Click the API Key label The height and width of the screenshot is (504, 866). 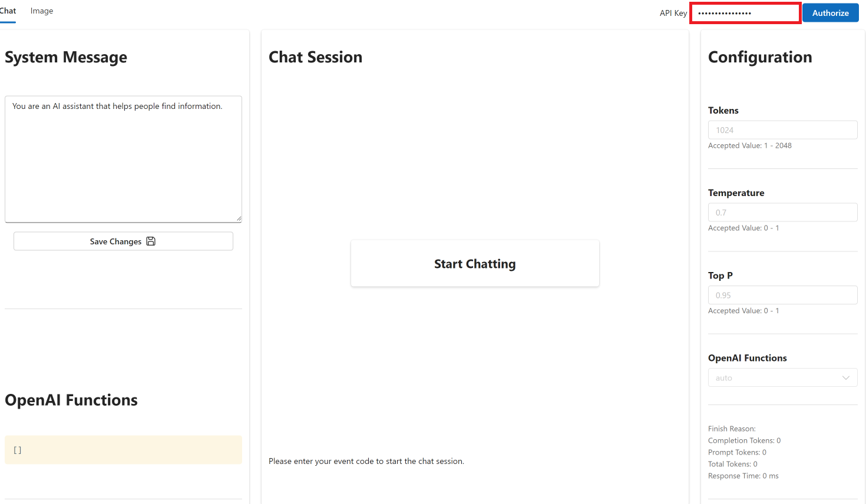(673, 13)
